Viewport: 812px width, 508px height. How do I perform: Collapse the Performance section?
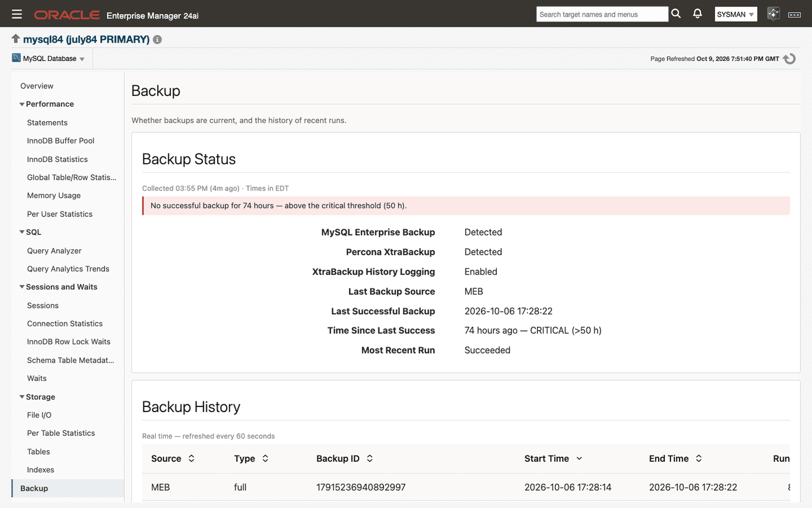pos(22,104)
